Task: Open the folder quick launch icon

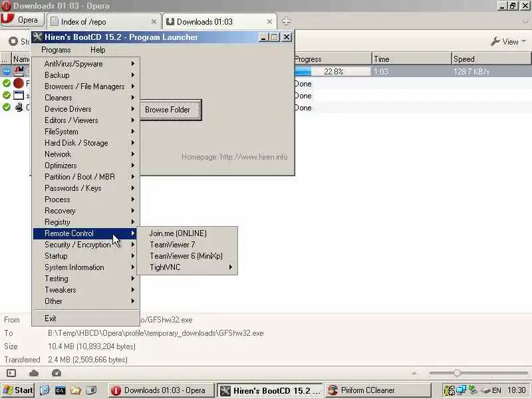Action: [x=75, y=390]
